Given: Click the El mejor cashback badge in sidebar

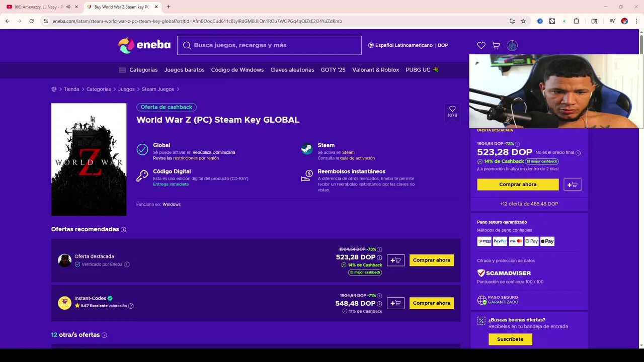Looking at the screenshot, I should point(542,161).
